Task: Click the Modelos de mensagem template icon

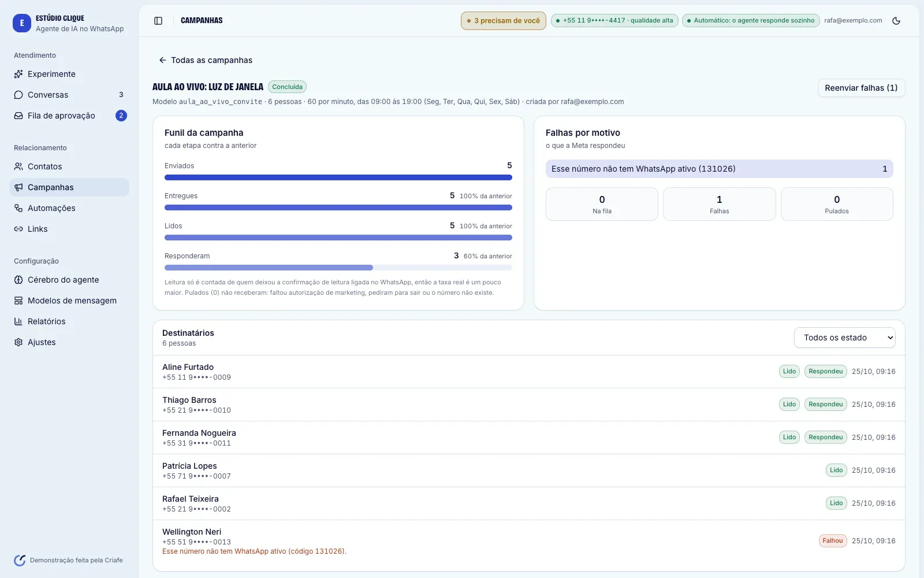Action: [x=18, y=301]
